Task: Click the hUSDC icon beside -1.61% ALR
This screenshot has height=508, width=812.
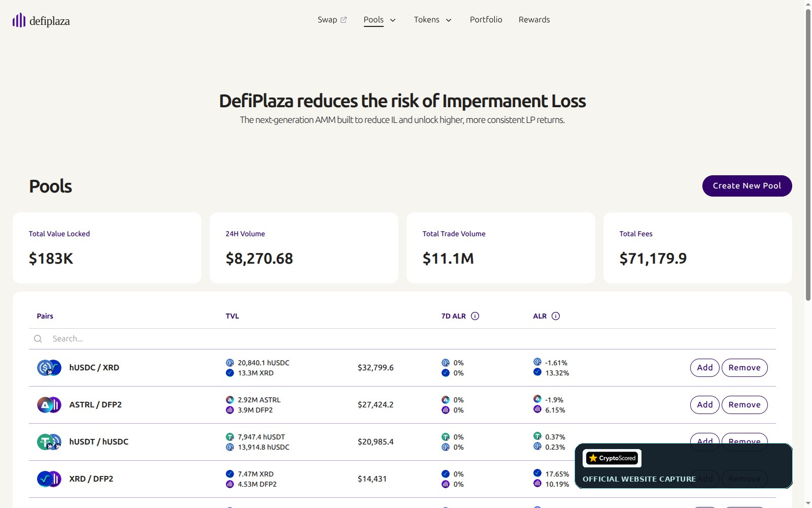Action: pyautogui.click(x=537, y=362)
